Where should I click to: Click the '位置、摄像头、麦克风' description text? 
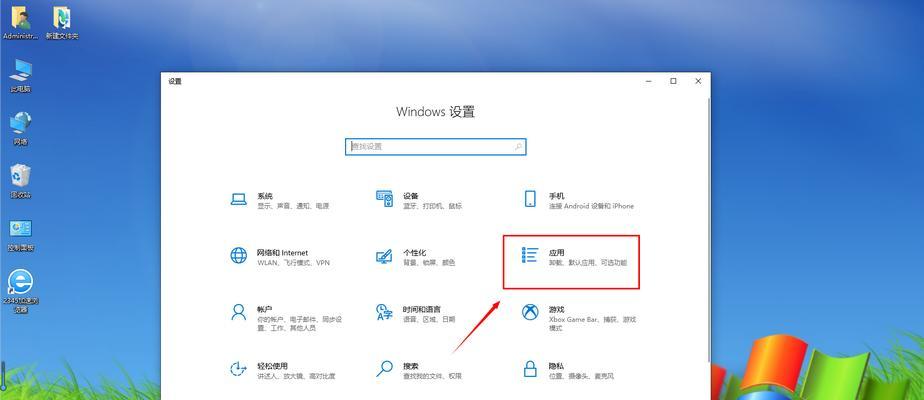click(581, 376)
